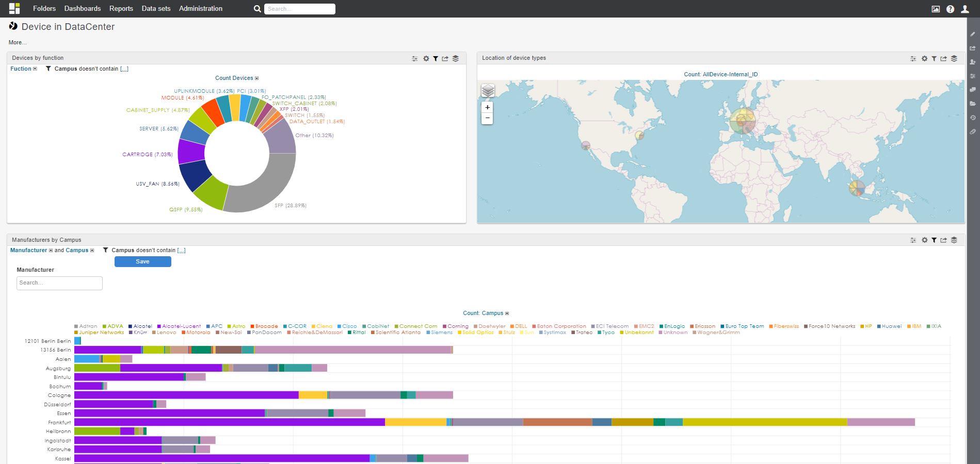Open the filter icon on Location of device types
Viewport: 980px width, 464px height.
(x=934, y=58)
